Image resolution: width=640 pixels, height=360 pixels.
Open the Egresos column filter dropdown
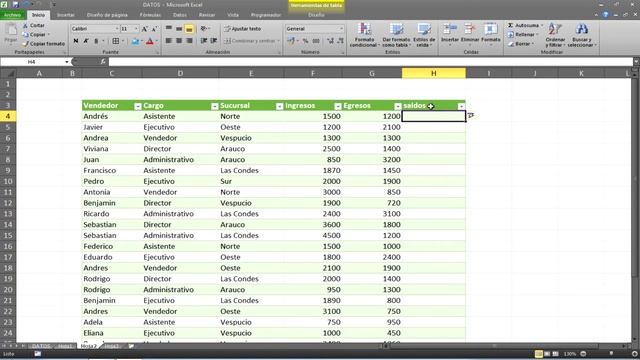[398, 106]
